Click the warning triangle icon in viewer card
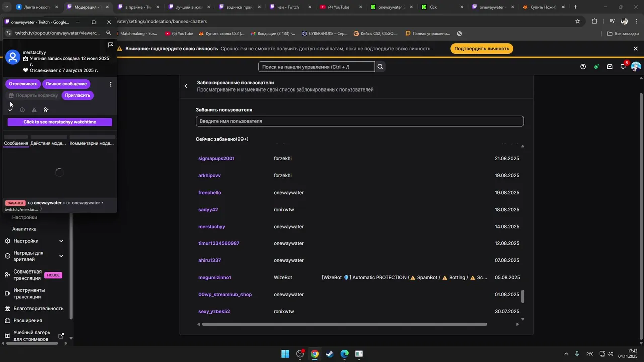 tap(34, 110)
